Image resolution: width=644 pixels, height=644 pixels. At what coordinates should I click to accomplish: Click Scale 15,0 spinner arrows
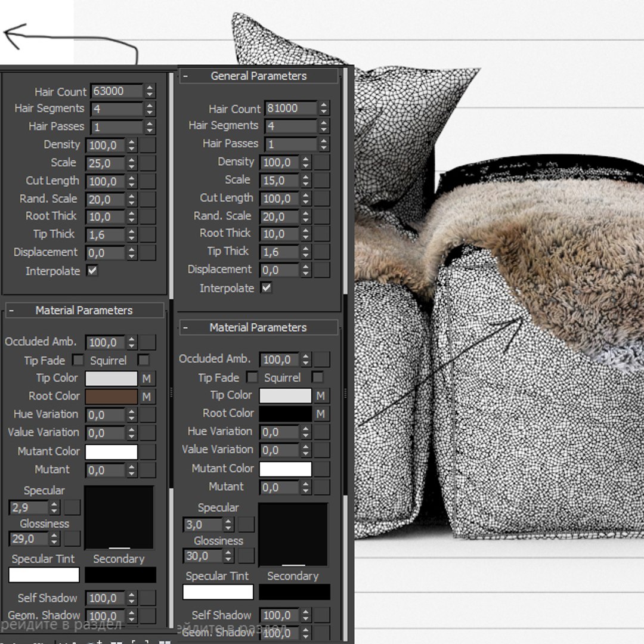click(305, 181)
